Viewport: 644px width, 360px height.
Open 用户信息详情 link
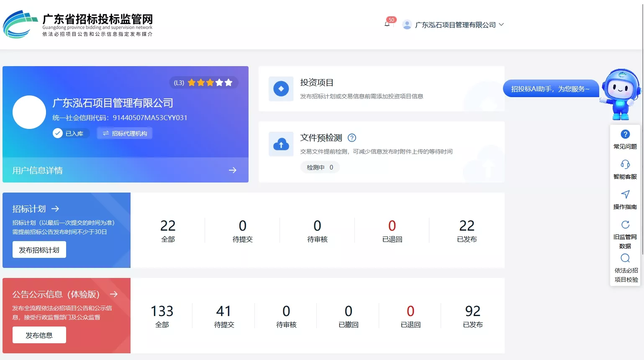coord(38,170)
